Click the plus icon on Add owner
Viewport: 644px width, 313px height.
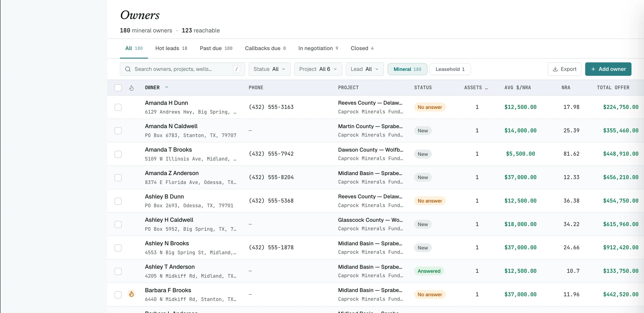(x=593, y=69)
